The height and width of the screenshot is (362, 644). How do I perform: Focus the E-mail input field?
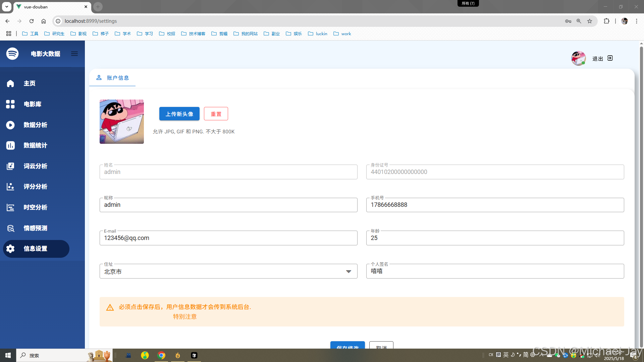click(228, 238)
